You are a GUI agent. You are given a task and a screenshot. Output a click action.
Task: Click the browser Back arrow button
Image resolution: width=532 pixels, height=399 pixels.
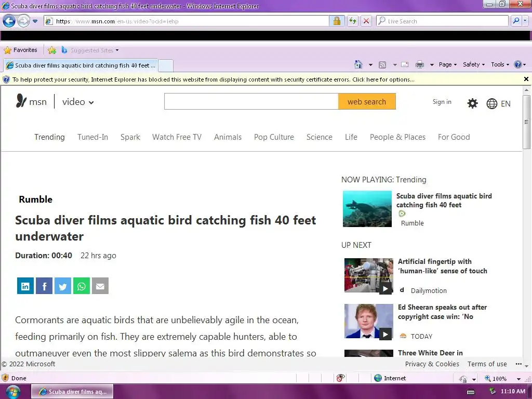(9, 21)
